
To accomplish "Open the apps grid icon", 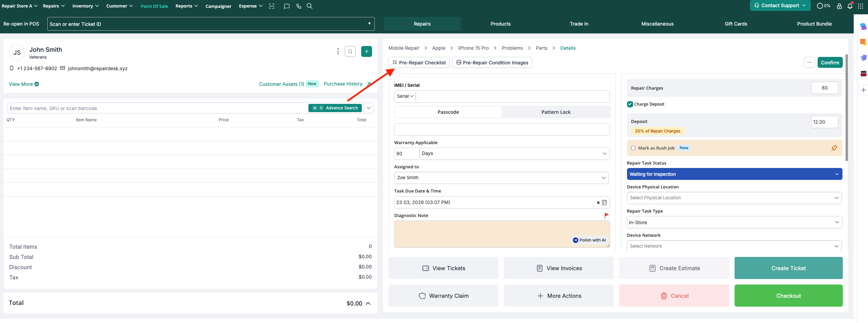I will [x=860, y=6].
